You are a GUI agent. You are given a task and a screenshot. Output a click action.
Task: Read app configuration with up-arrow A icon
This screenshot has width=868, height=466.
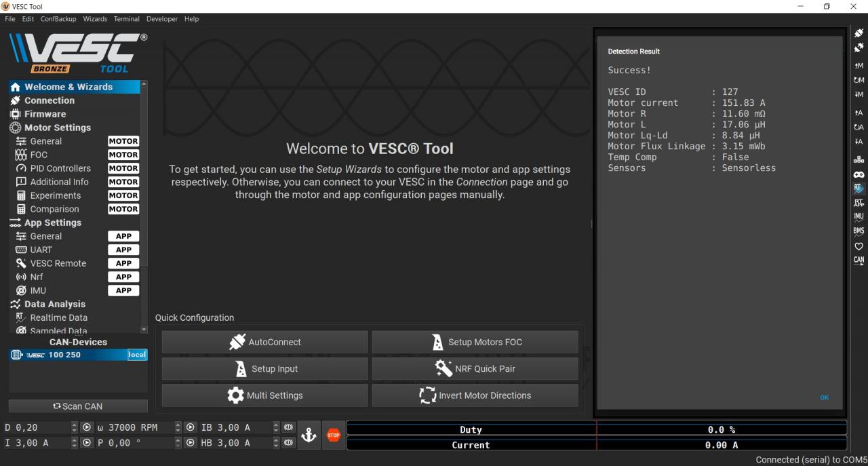[x=859, y=113]
